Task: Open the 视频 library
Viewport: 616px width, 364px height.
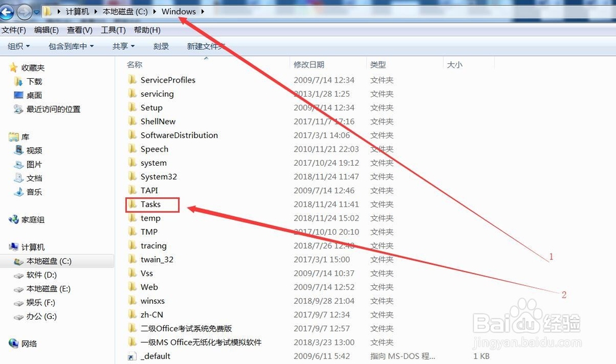Action: tap(34, 150)
